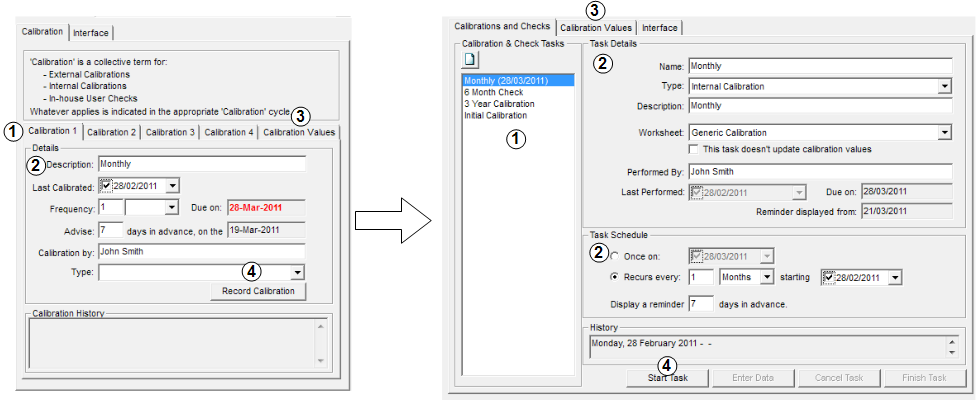
Task: Open the Months recurrence unit dropdown
Action: pyautogui.click(x=766, y=277)
